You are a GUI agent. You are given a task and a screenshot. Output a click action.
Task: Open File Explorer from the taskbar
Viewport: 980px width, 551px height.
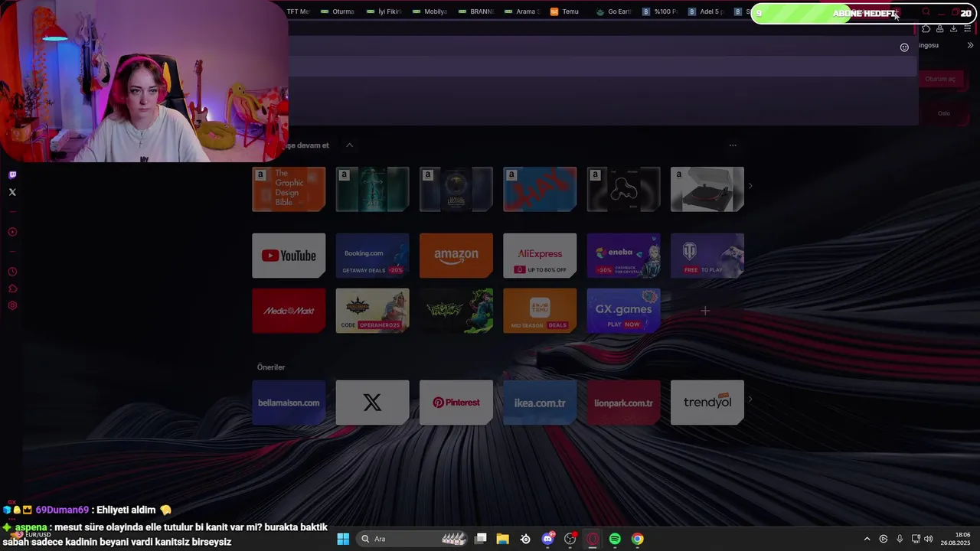pyautogui.click(x=503, y=539)
